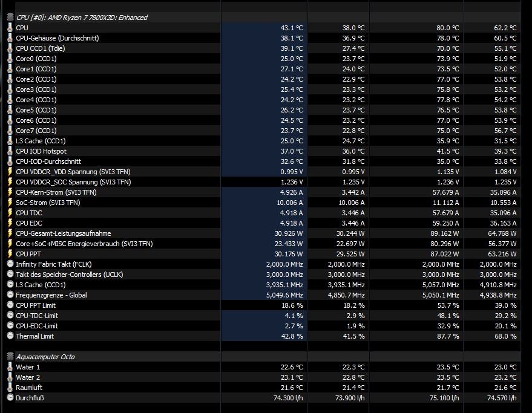
Task: Click the thermometer icon next to CPU row
Action: (x=10, y=28)
